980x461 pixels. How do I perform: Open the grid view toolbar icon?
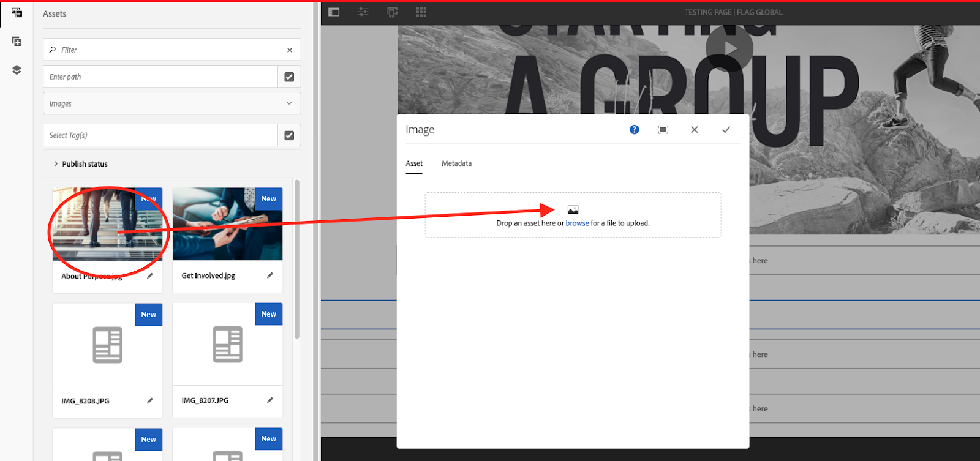click(421, 12)
